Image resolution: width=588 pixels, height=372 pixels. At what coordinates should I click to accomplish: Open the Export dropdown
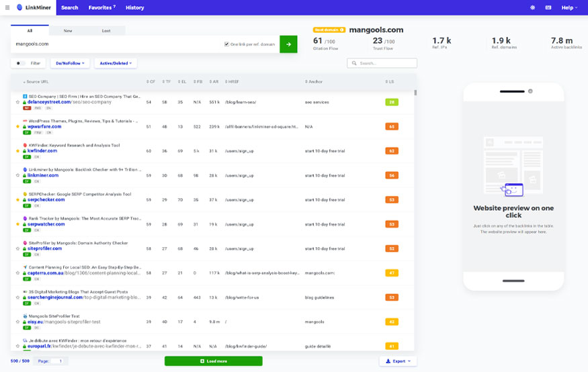click(x=398, y=361)
